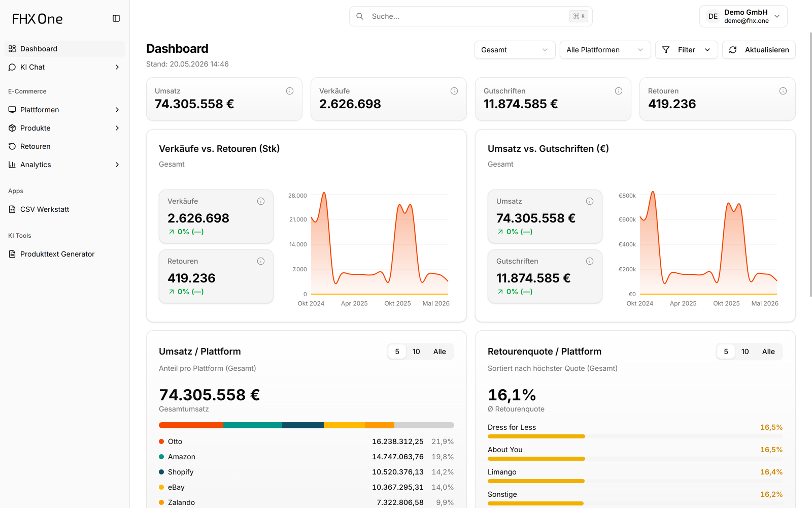Expand Analytics submenu chevron
812x508 pixels.
coord(117,165)
